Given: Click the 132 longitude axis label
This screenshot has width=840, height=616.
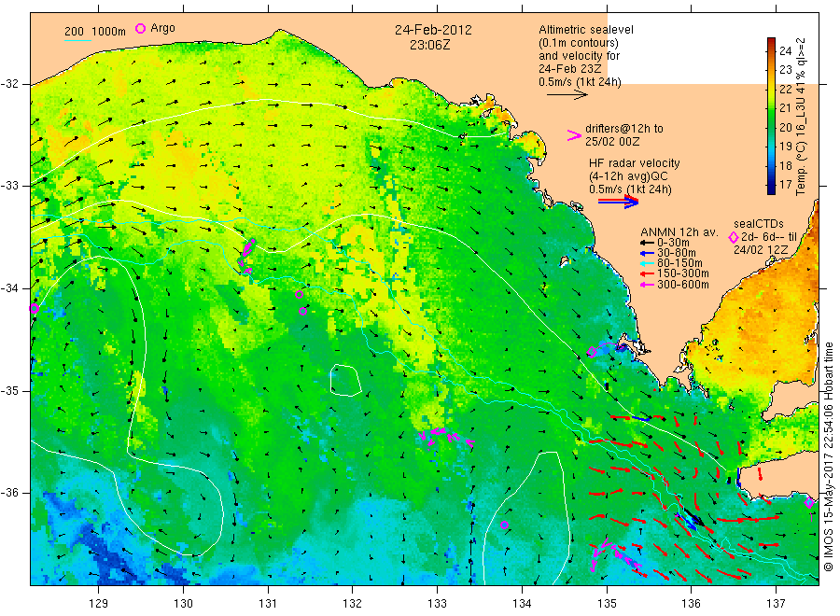Looking at the screenshot, I should pyautogui.click(x=353, y=604).
